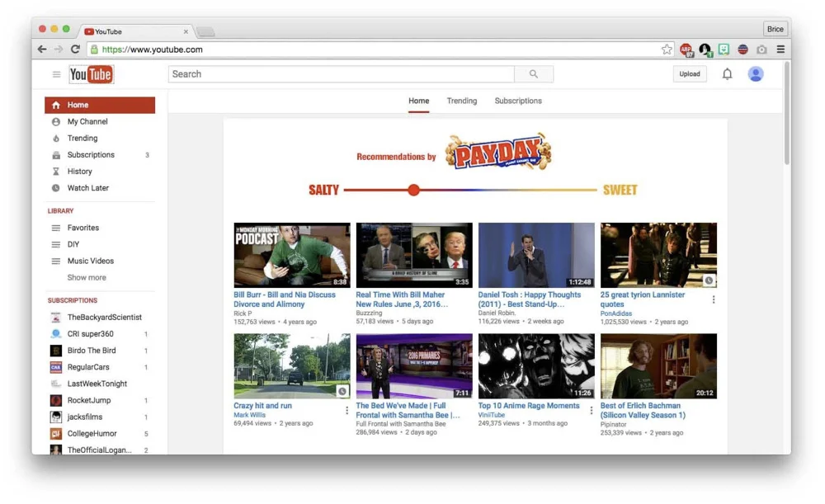Open the ViniiTube channel link

pos(492,415)
